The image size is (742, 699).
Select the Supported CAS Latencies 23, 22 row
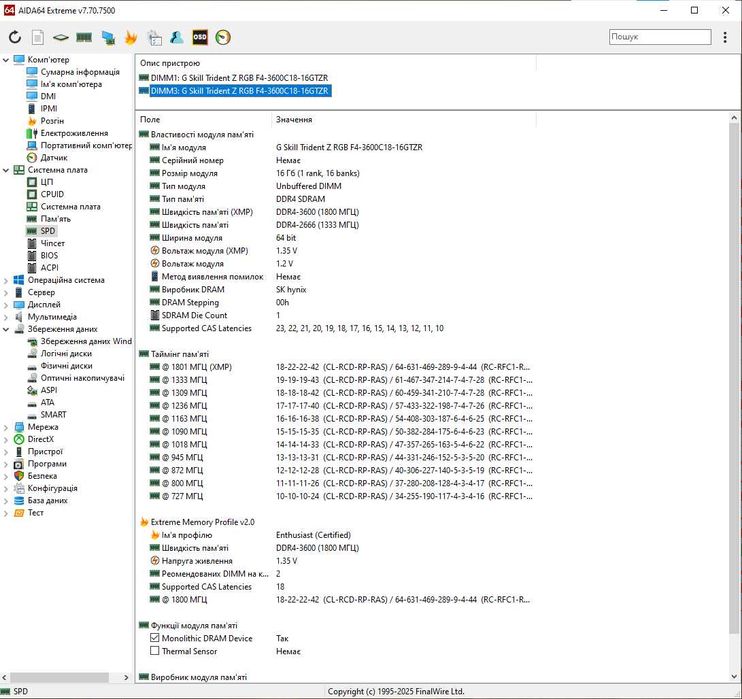tap(336, 328)
